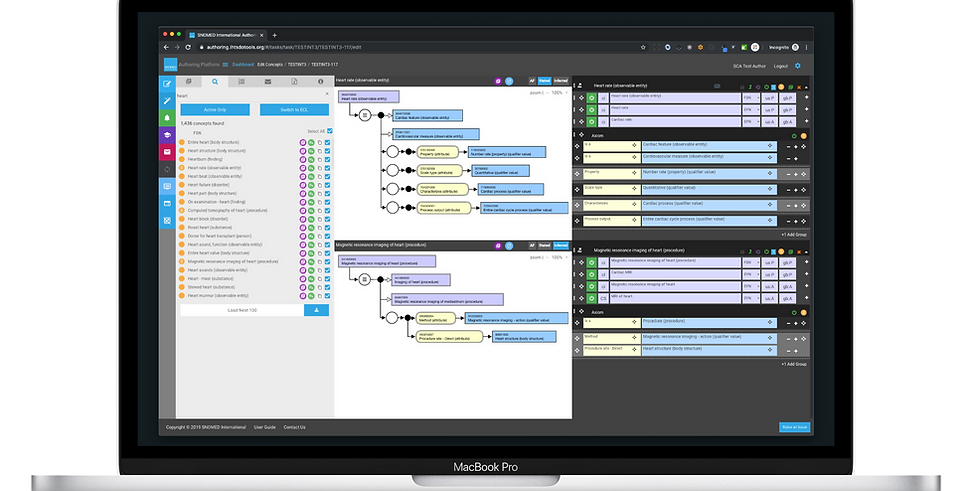
Task: Click the Cardiac feature axiom value field
Action: pyautogui.click(x=709, y=145)
